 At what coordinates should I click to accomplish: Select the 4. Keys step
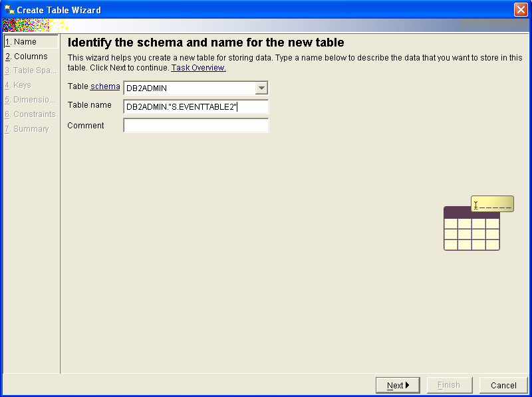(18, 85)
